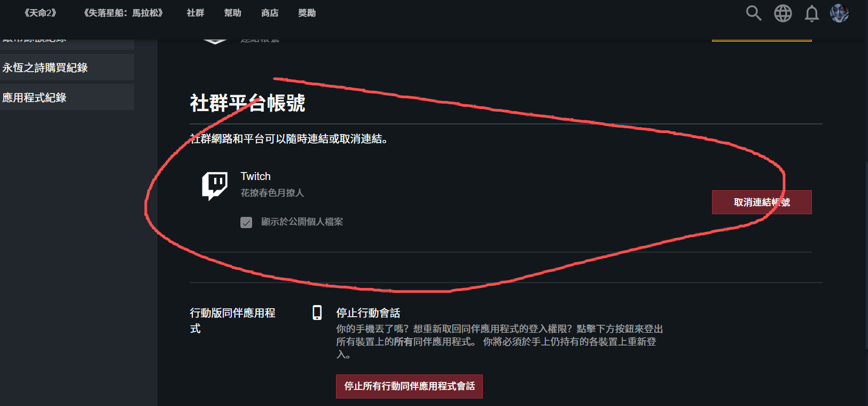Click the page scrollbar on the right edge
868x406 pixels.
pyautogui.click(x=865, y=255)
